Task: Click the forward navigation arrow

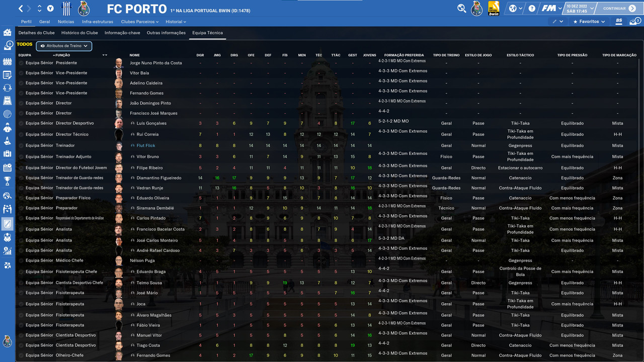Action: click(29, 9)
